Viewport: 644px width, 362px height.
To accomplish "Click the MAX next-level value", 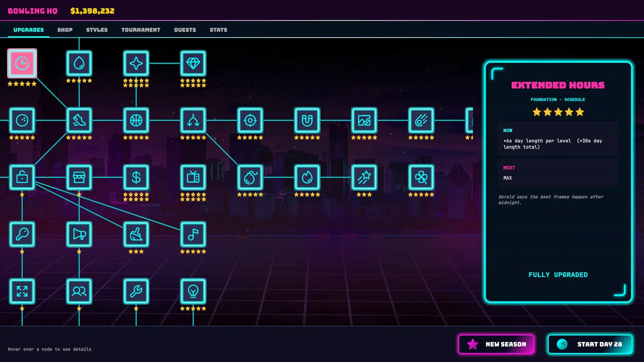I will pos(508,178).
